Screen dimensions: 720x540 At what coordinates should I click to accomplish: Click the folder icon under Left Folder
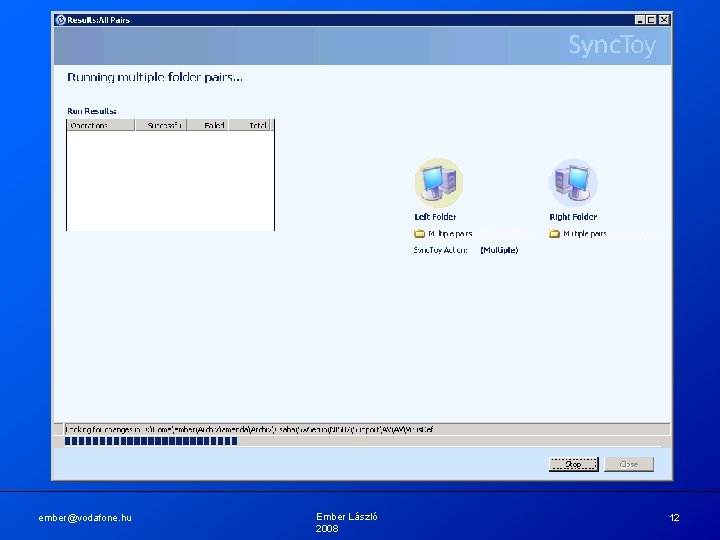coord(419,234)
